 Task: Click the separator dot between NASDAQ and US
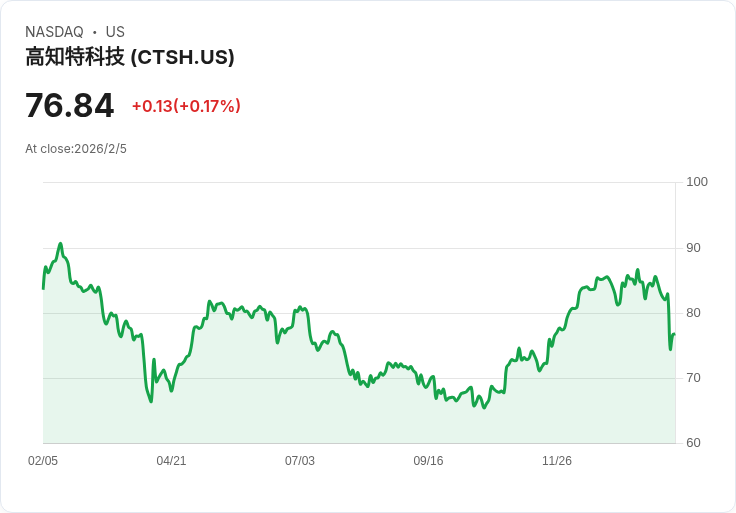[x=95, y=32]
